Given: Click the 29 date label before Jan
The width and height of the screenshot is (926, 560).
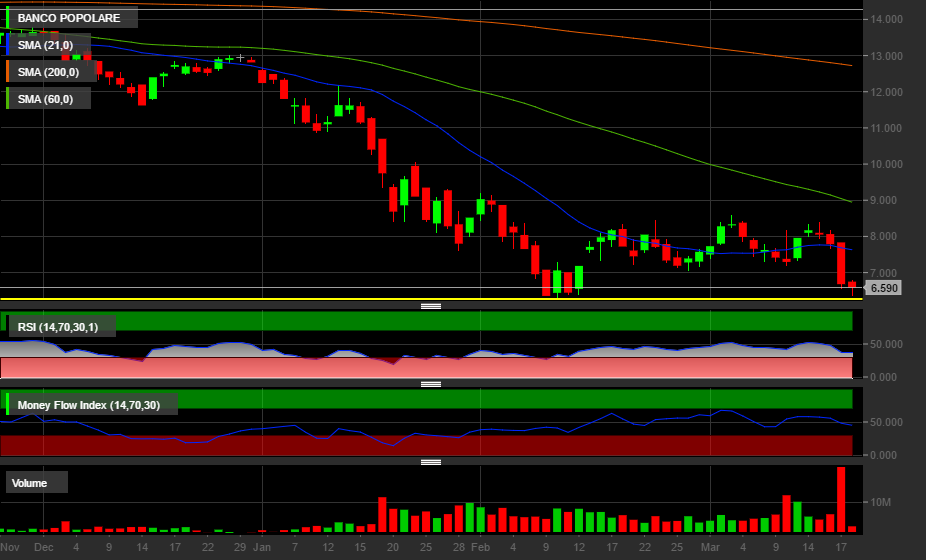Looking at the screenshot, I should point(240,547).
